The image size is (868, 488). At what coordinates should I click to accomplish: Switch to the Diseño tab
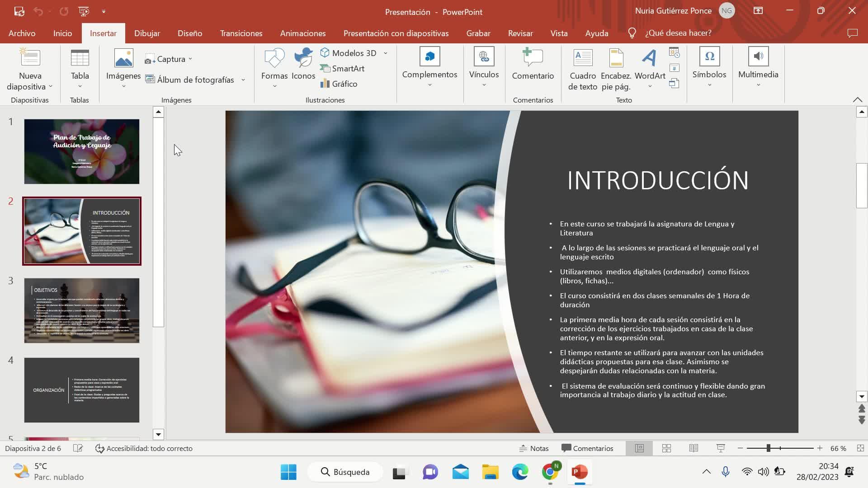pos(190,33)
